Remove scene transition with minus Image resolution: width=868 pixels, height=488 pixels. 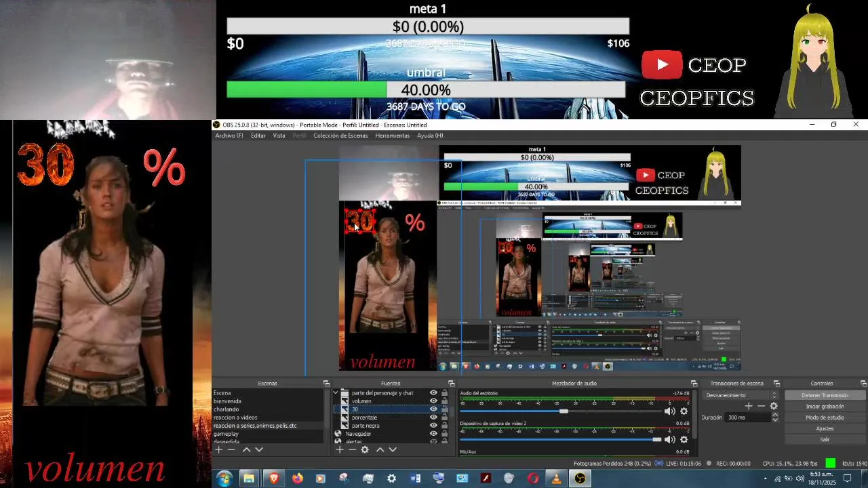[761, 406]
